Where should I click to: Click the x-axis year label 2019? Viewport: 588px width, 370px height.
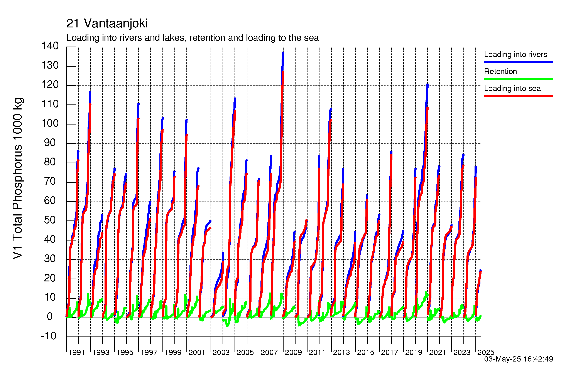(x=414, y=352)
